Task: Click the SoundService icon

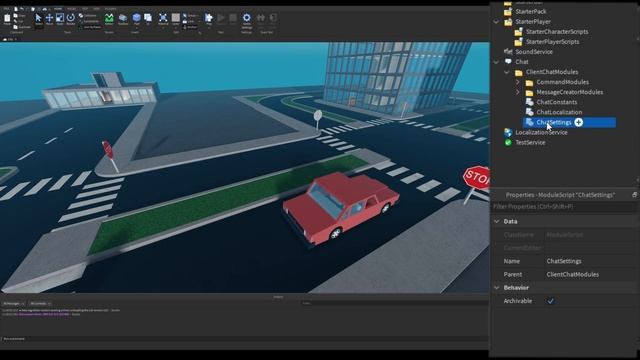Action: coord(508,52)
